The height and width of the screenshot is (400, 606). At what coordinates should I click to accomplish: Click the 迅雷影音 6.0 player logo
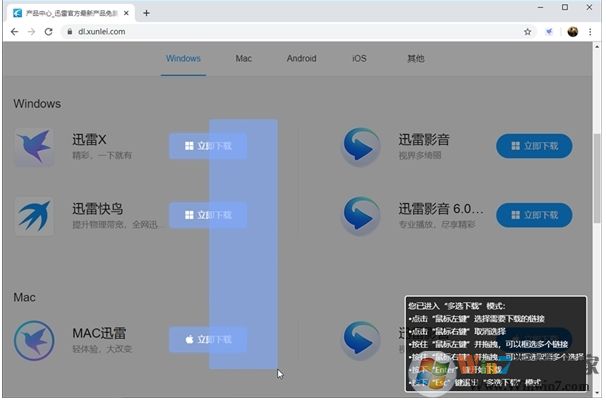tap(361, 216)
